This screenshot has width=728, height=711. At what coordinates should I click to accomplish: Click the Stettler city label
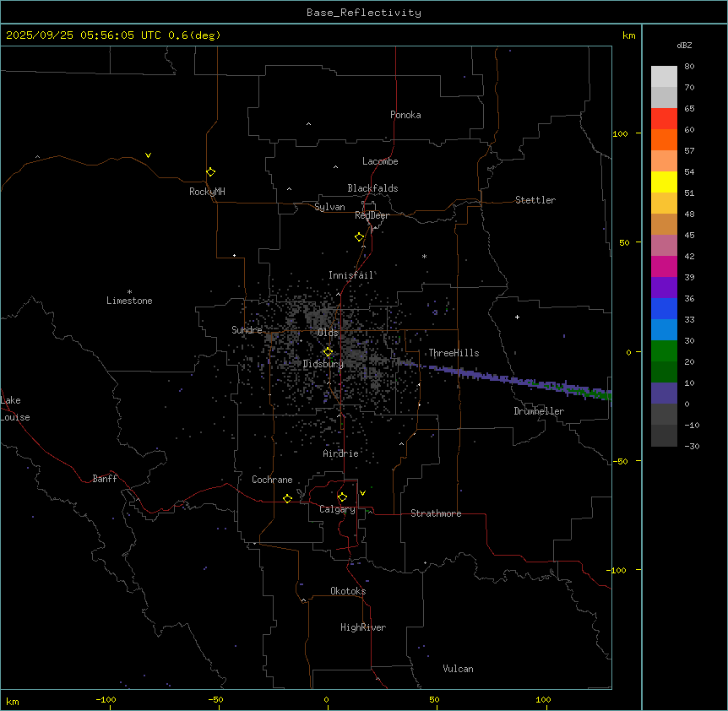[535, 200]
